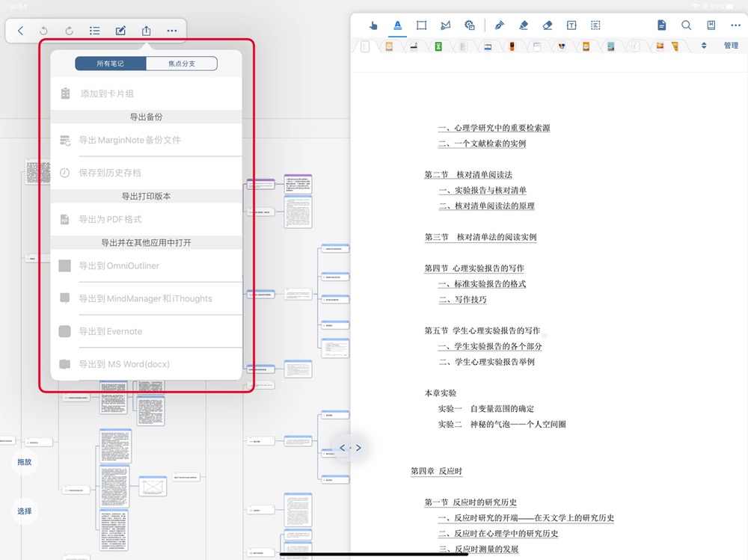Screen dimensions: 748x560
Task: Switch to the 焦点分支 segment
Action: (182, 63)
